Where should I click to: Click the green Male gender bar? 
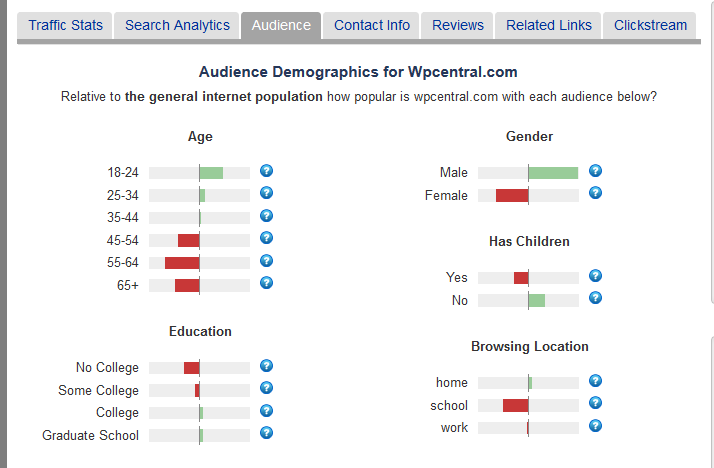[553, 173]
